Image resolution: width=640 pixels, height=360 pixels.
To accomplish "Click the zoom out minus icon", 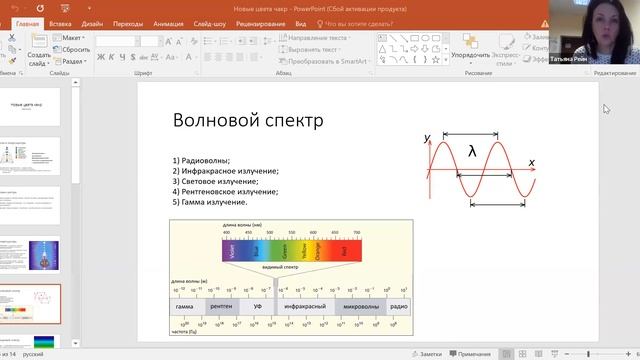I will point(567,354).
